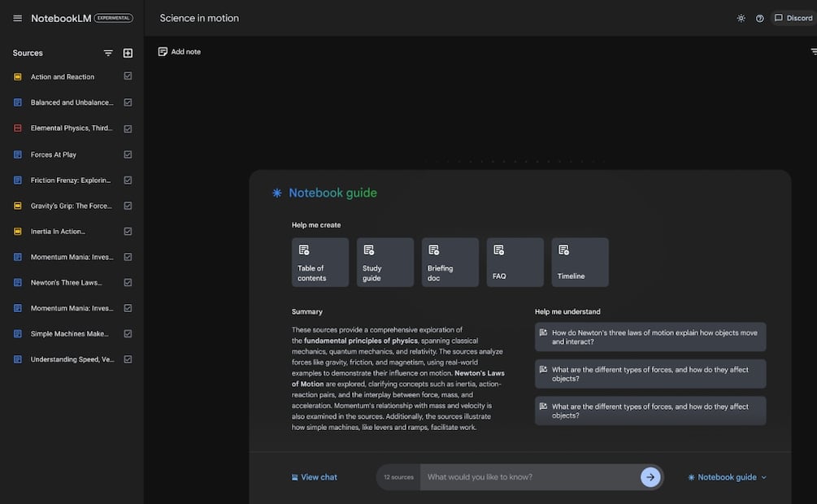Toggle the light/dark theme icon
Viewport: 817px width, 504px height.
click(741, 18)
